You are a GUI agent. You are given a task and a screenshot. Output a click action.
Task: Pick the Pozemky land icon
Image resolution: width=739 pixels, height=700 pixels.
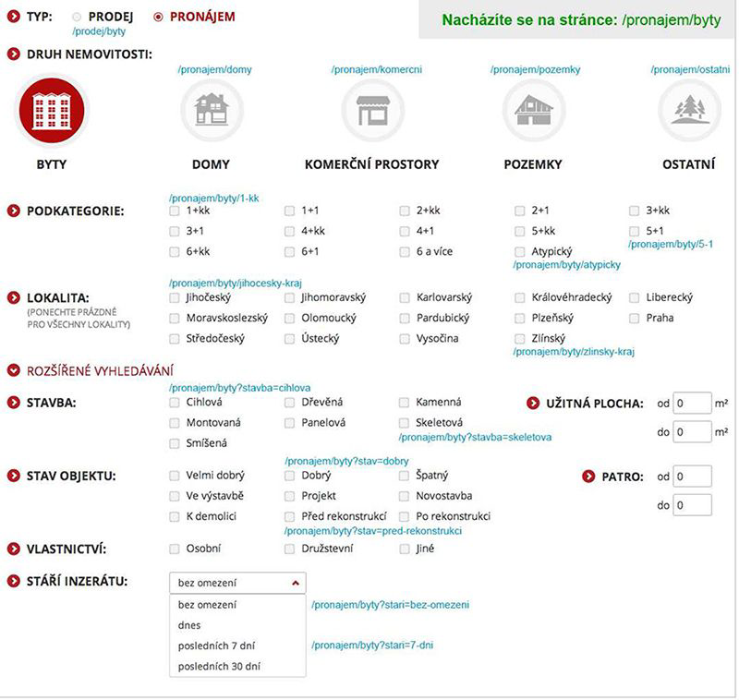click(x=533, y=110)
